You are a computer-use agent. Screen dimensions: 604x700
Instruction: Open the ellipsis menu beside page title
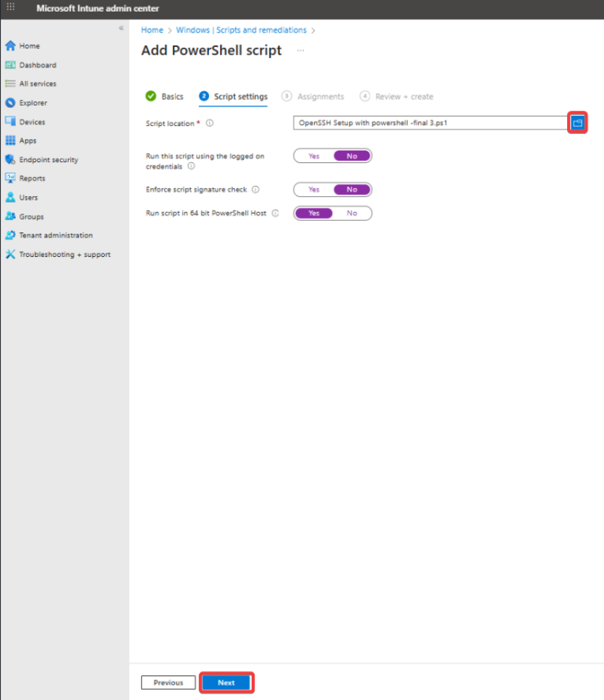coord(300,51)
